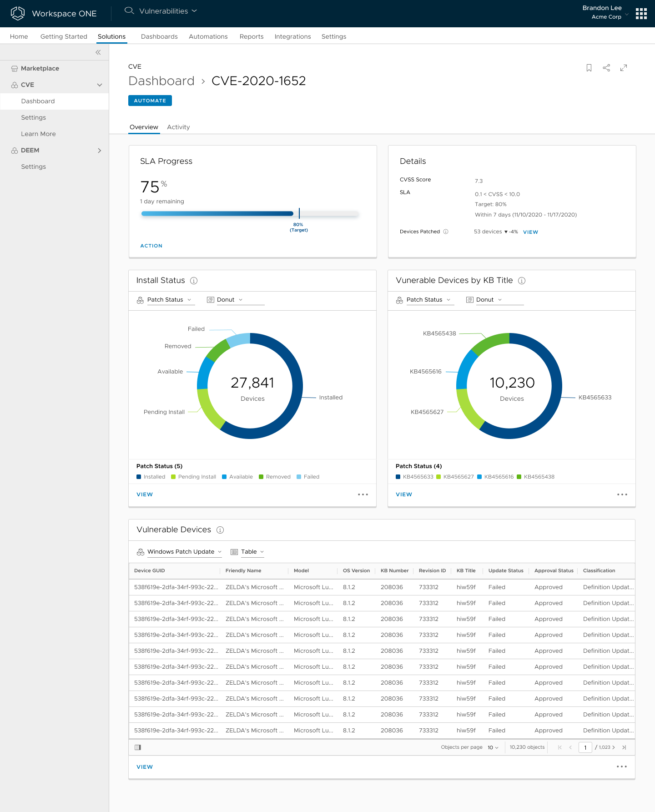Open Getting Started tab

(x=64, y=36)
